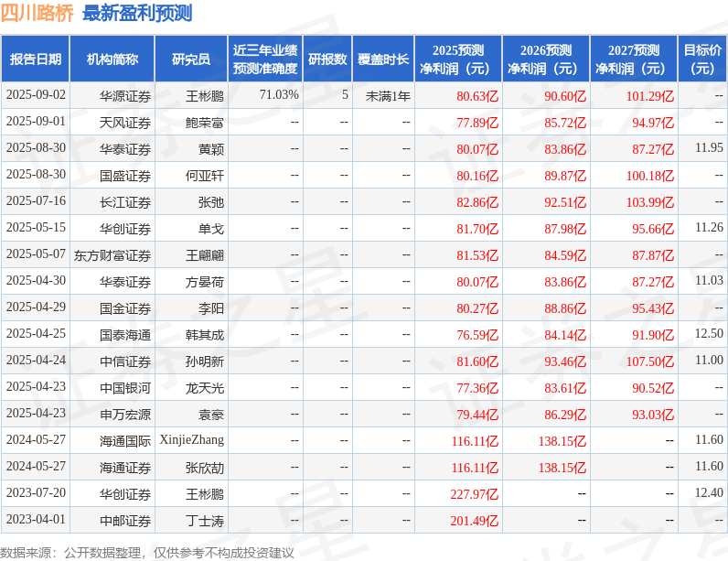This screenshot has height=561, width=728.
Task: Click the 103.99亿 forecast value
Action: [650, 202]
